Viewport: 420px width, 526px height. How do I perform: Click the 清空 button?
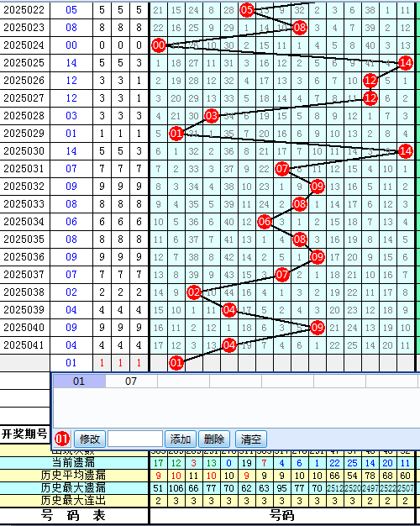tap(251, 439)
